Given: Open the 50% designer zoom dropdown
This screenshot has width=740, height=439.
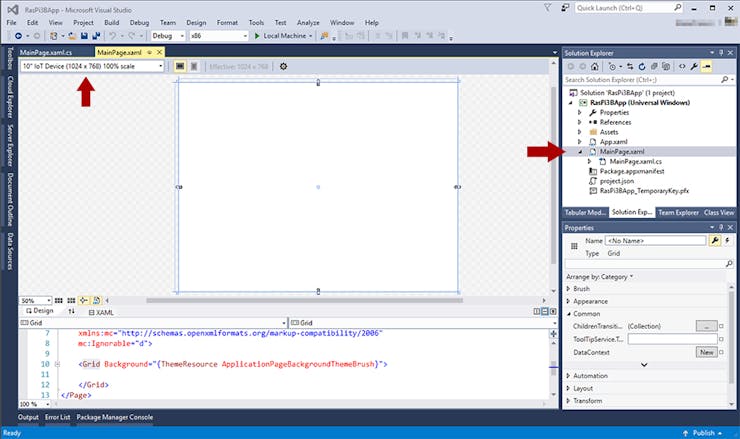Looking at the screenshot, I should (x=35, y=301).
